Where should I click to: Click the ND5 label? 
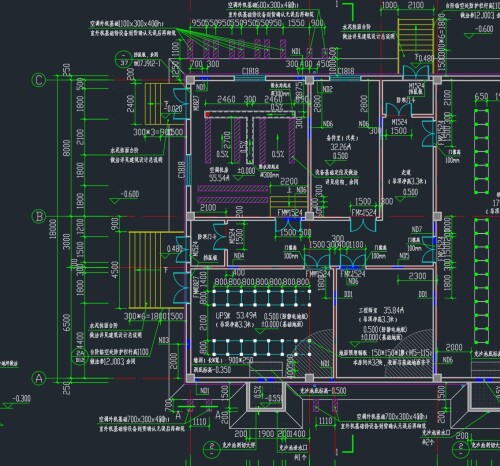[404, 256]
